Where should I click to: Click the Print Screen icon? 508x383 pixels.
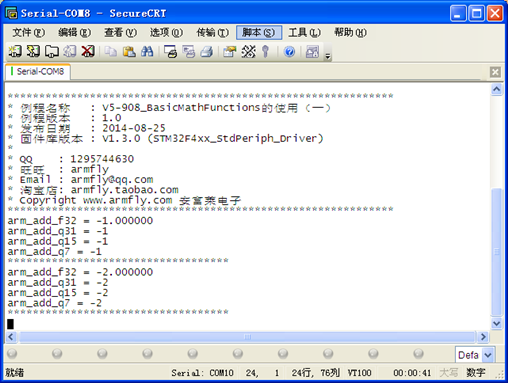(x=170, y=51)
